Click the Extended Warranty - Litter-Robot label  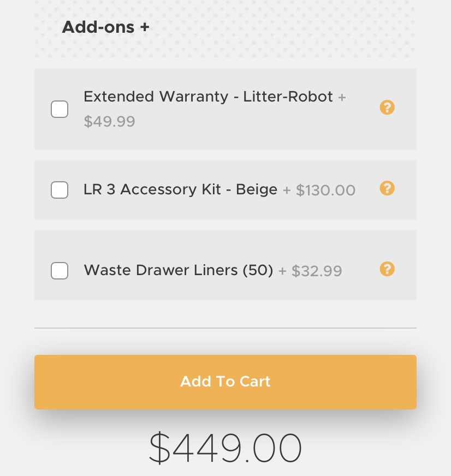[x=208, y=97]
